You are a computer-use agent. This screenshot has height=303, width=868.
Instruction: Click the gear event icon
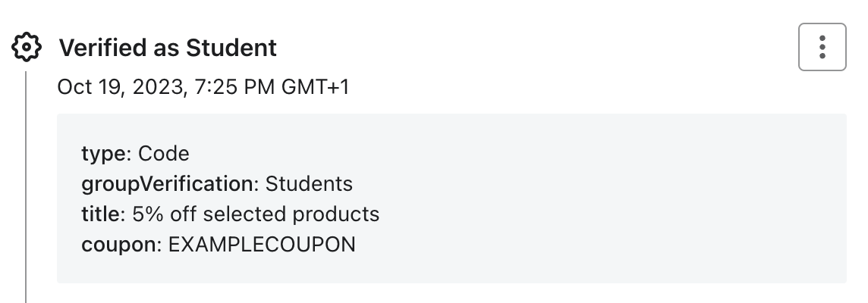[x=26, y=47]
